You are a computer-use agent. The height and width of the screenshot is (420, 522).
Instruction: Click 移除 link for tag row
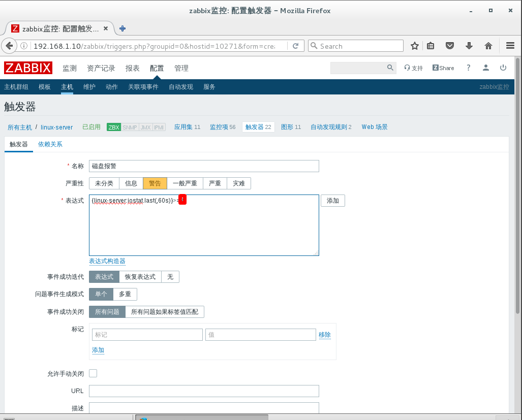(x=325, y=335)
